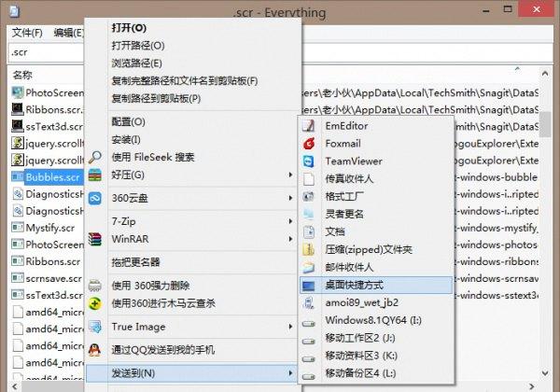
Task: Click the amoi89_wet_jb2 phone icon
Action: [309, 302]
